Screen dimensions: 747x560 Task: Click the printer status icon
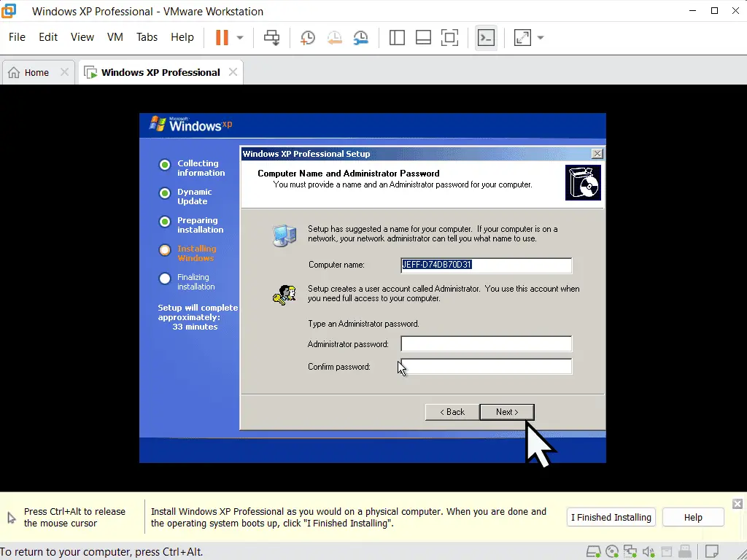(x=667, y=551)
